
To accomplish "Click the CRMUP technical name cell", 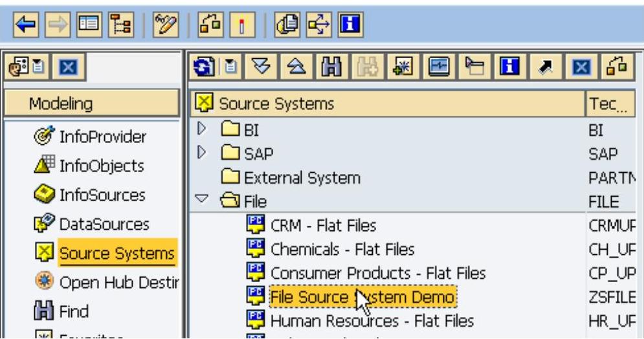I will [x=611, y=225].
